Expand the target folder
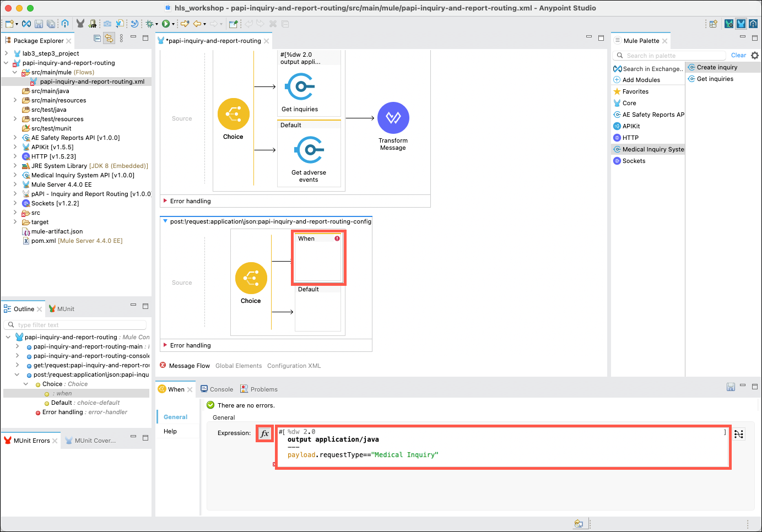The height and width of the screenshot is (532, 762). (15, 222)
